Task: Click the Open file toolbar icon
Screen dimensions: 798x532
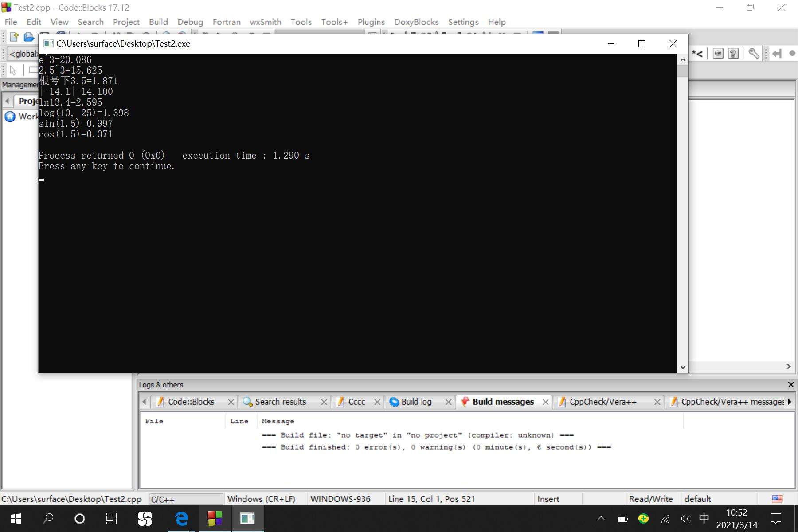Action: tap(29, 37)
